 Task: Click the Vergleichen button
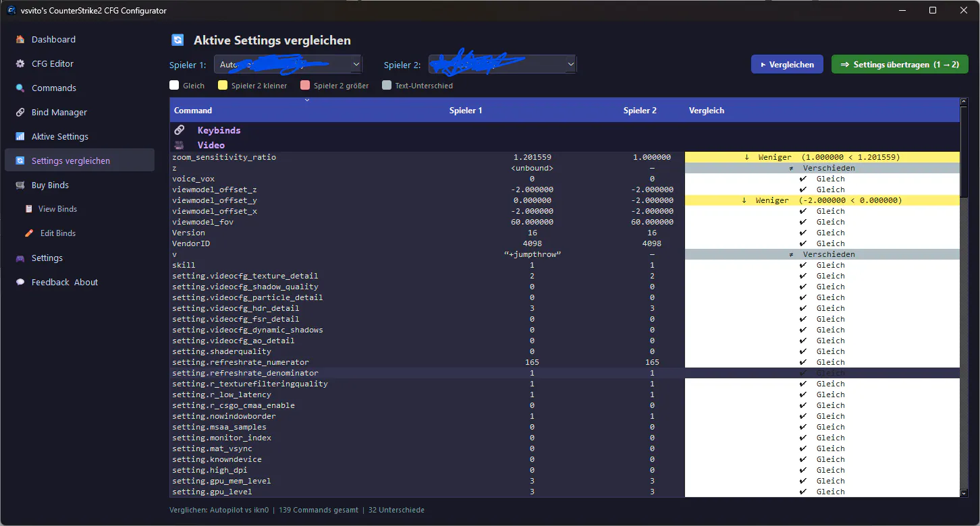(787, 64)
